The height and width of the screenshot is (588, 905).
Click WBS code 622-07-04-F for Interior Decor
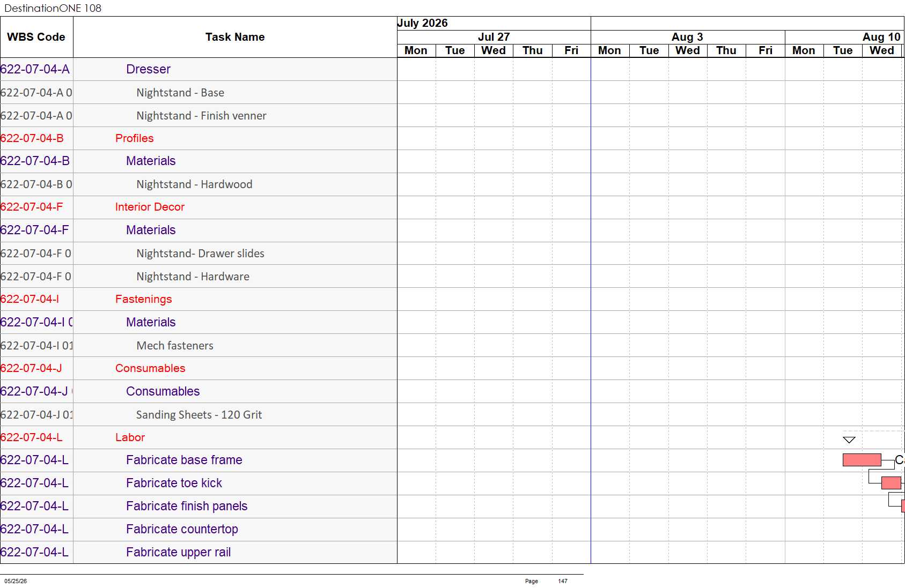(x=32, y=207)
